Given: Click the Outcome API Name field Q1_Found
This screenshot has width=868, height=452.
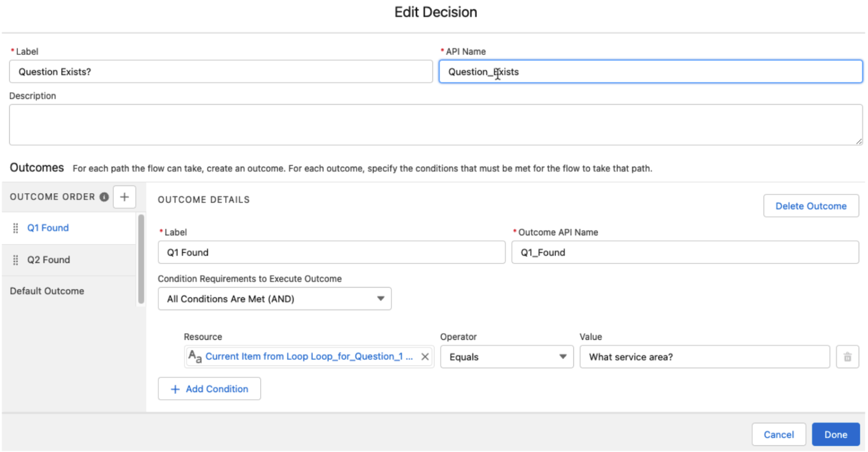Looking at the screenshot, I should coord(685,253).
